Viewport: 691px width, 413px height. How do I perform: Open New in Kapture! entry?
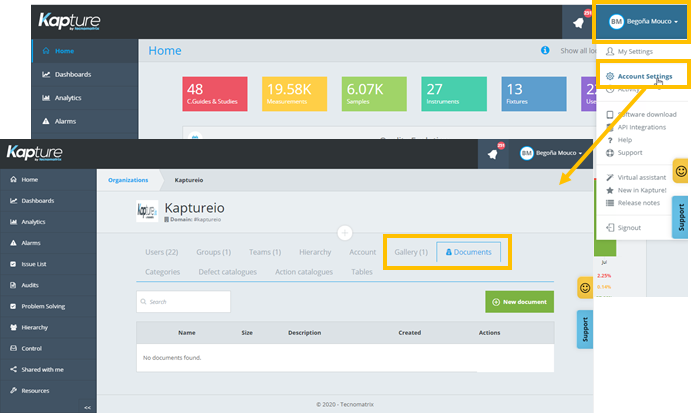(x=636, y=190)
